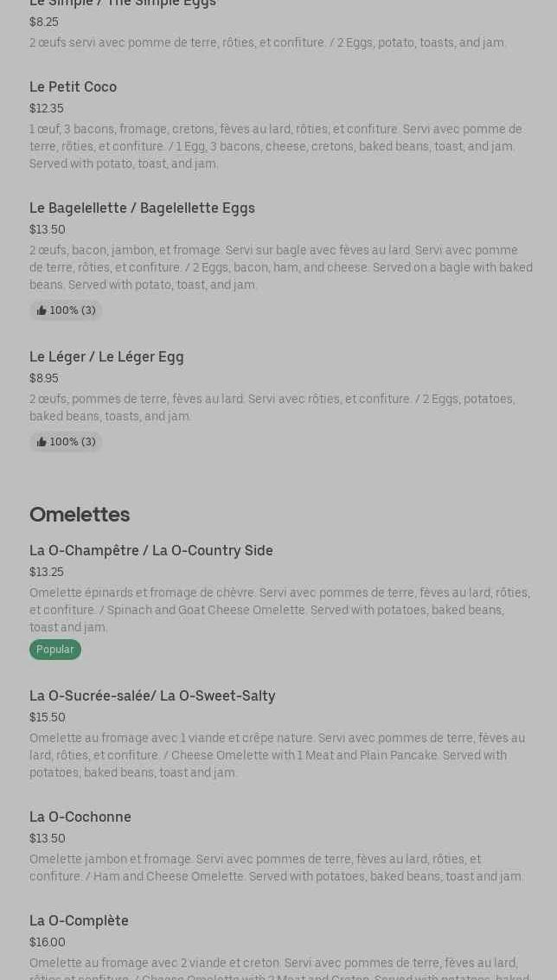Open Le Léger / Le Léger Egg item
The width and height of the screenshot is (557, 980).
point(106,357)
